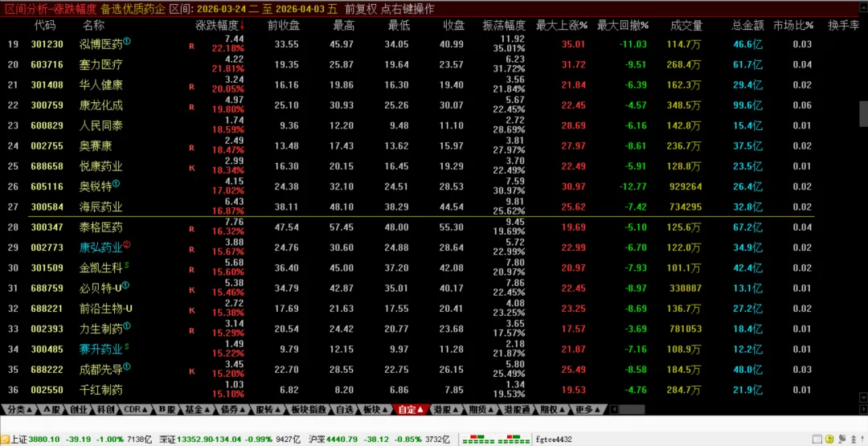Click the green S badge beside 赛升药业
868x446 pixels.
click(127, 347)
